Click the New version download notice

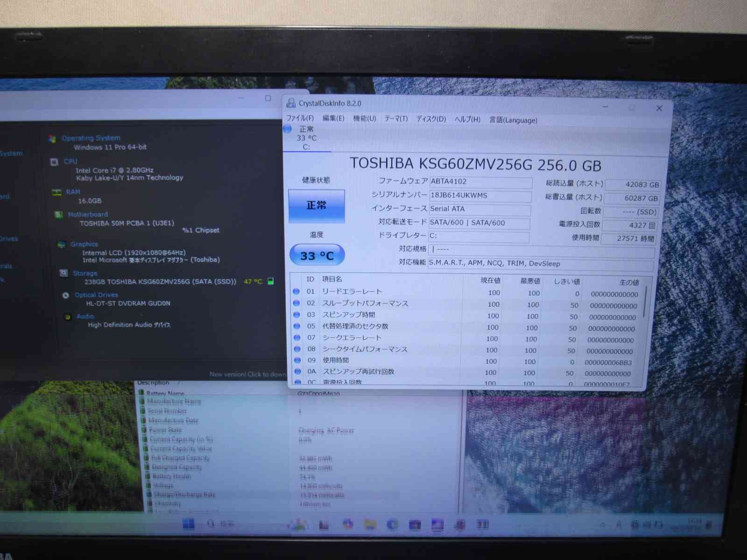[x=247, y=374]
